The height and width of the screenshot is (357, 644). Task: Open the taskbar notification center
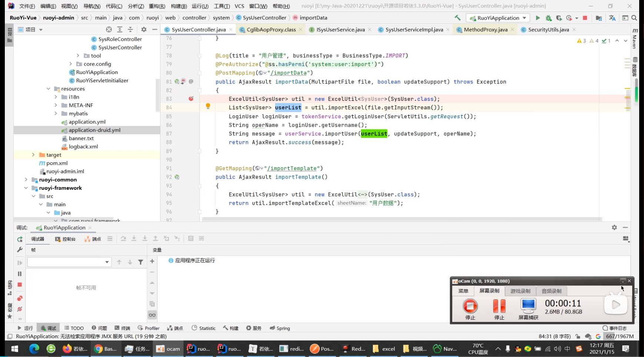click(626, 348)
